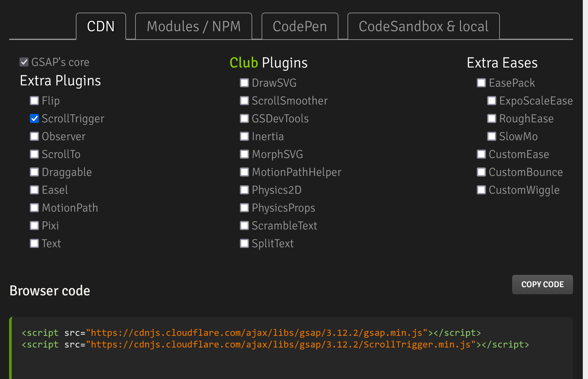588x379 pixels.
Task: Disable the ScrollTrigger plugin
Action: 34,118
